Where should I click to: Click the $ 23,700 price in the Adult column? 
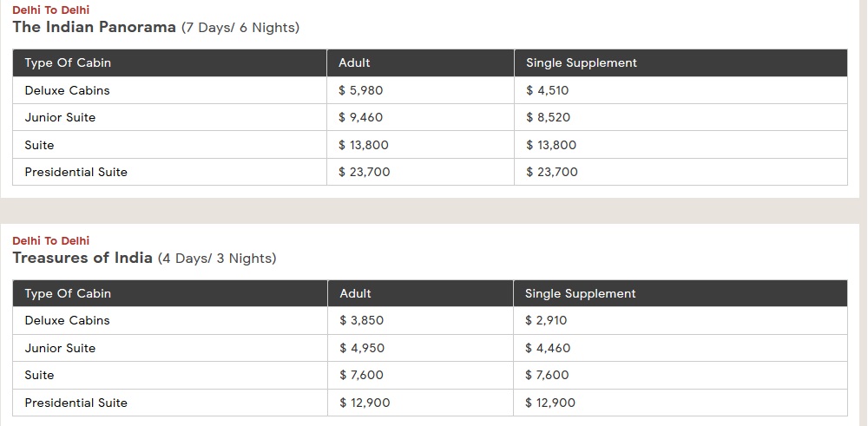pos(364,172)
